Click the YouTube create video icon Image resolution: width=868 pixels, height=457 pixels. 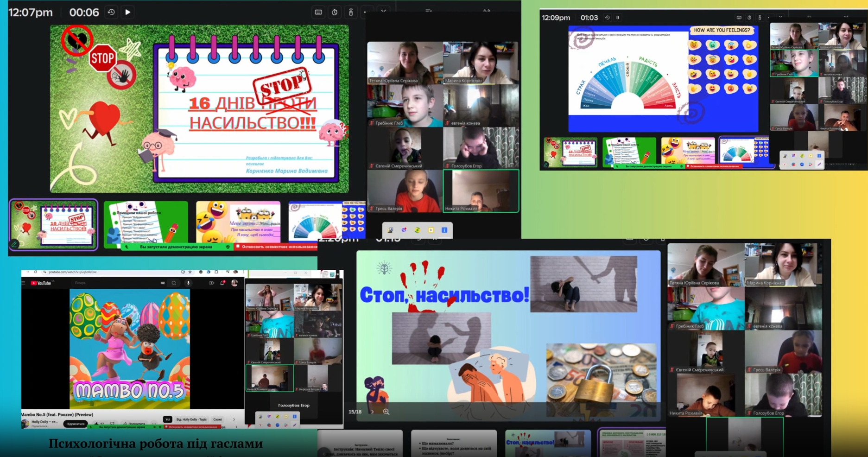(x=211, y=283)
